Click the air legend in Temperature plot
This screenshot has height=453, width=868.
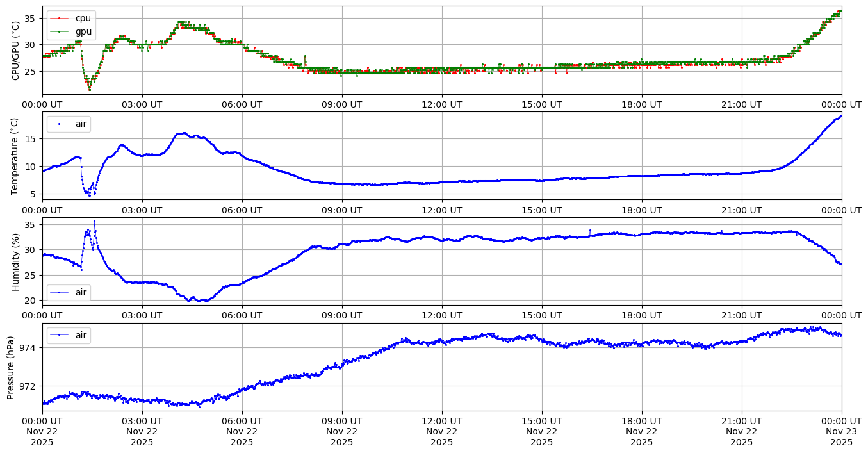point(69,123)
